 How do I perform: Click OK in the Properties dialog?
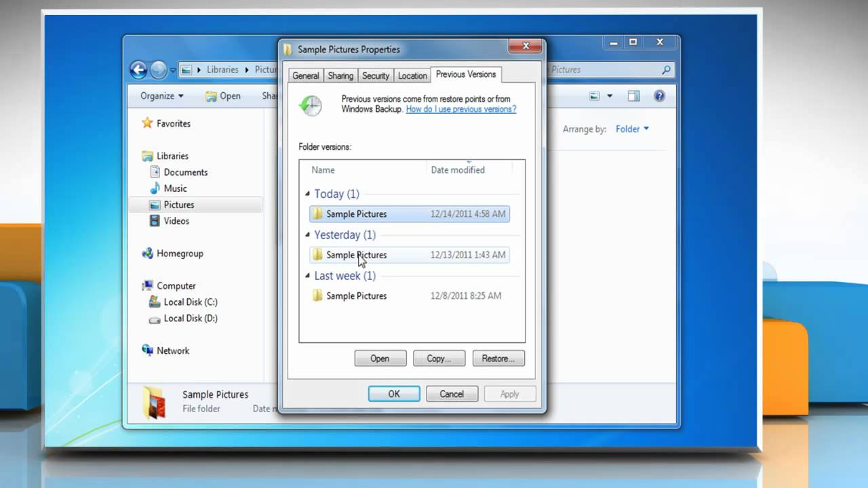point(394,394)
